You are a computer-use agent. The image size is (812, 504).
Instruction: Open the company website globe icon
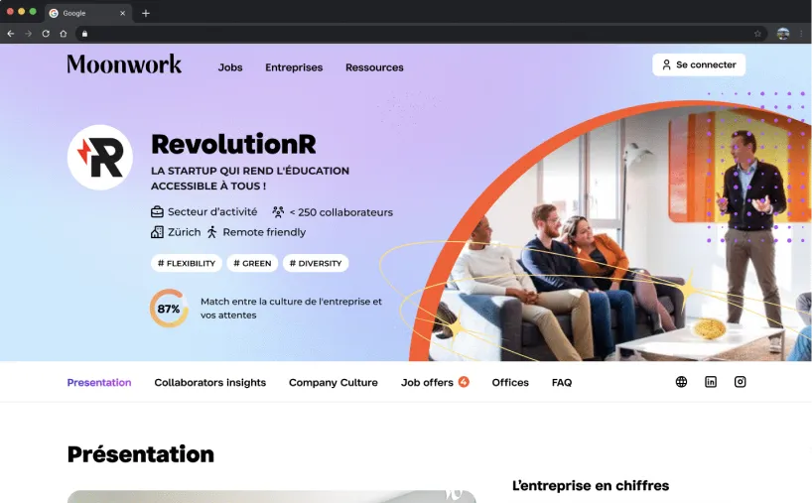[x=681, y=382]
